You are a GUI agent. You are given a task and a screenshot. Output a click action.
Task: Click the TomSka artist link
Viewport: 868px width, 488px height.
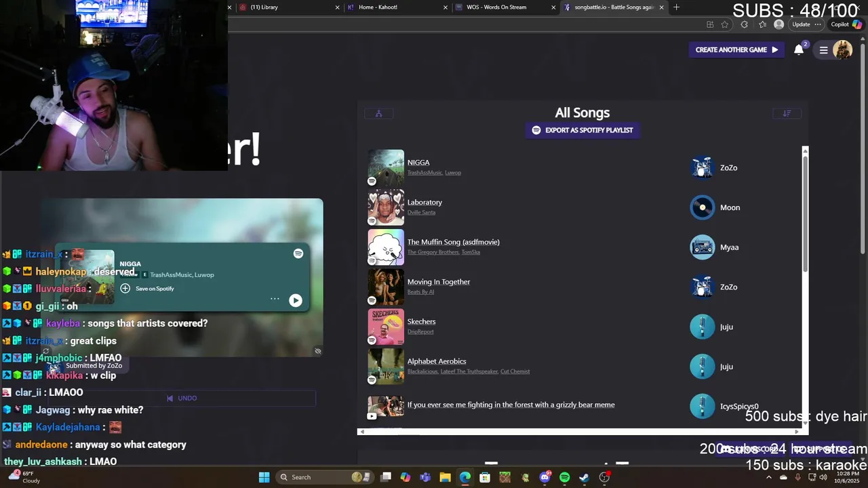(471, 252)
